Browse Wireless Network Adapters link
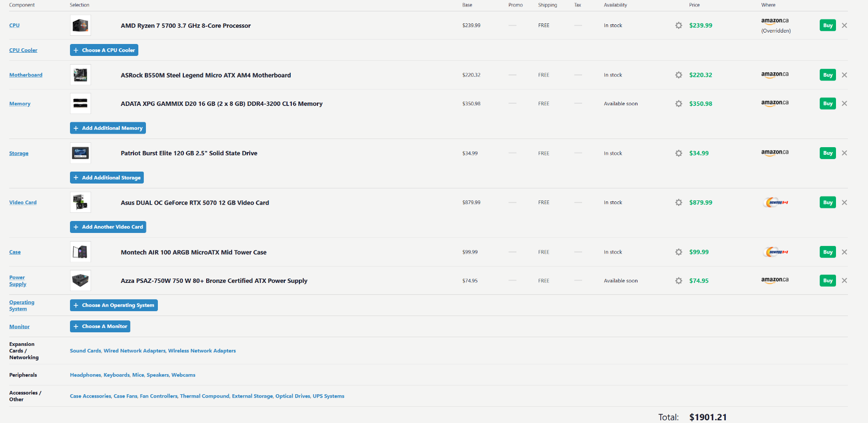The height and width of the screenshot is (423, 868). click(x=202, y=351)
